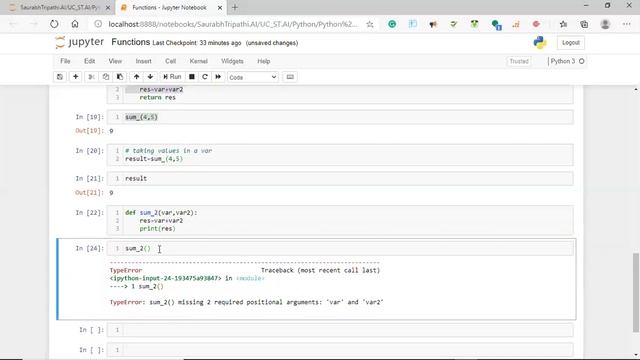Rename the notebook title Functions
The height and width of the screenshot is (360, 640).
[x=131, y=42]
